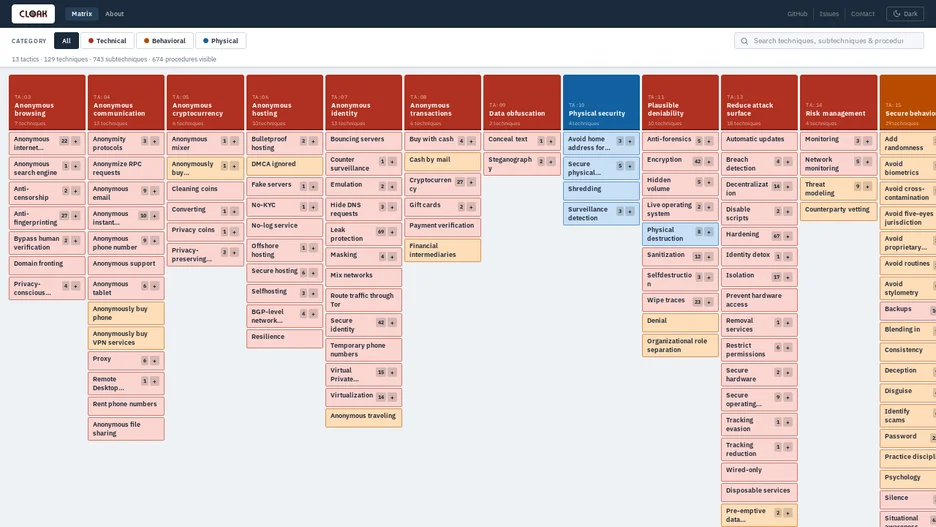Viewport: 936px width, 527px height.
Task: Expand Secure identity with its plus button
Action: (x=392, y=323)
